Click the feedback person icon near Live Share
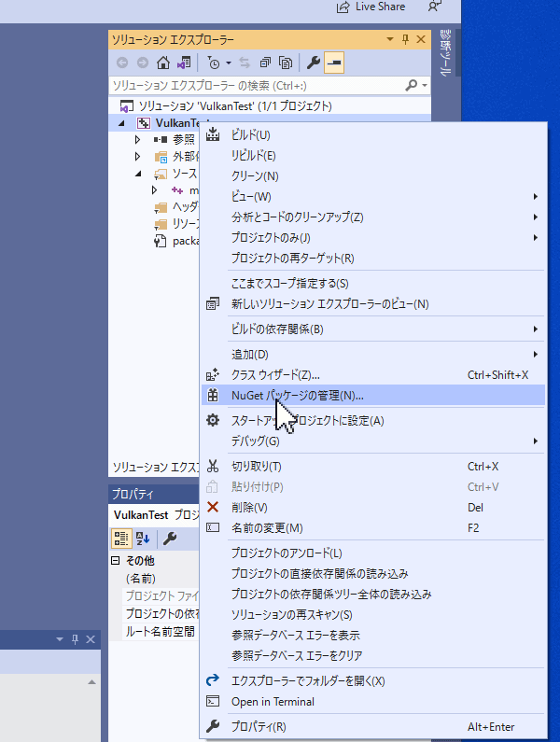This screenshot has height=742, width=560. 435,7
